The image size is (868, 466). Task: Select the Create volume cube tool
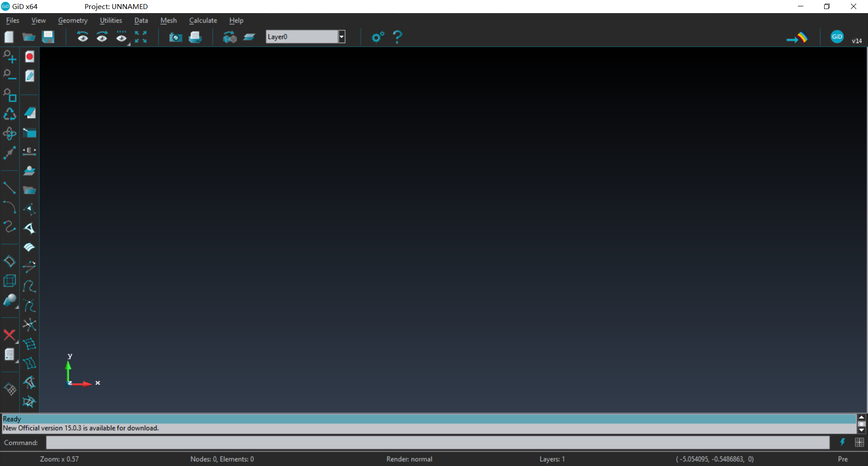9,281
